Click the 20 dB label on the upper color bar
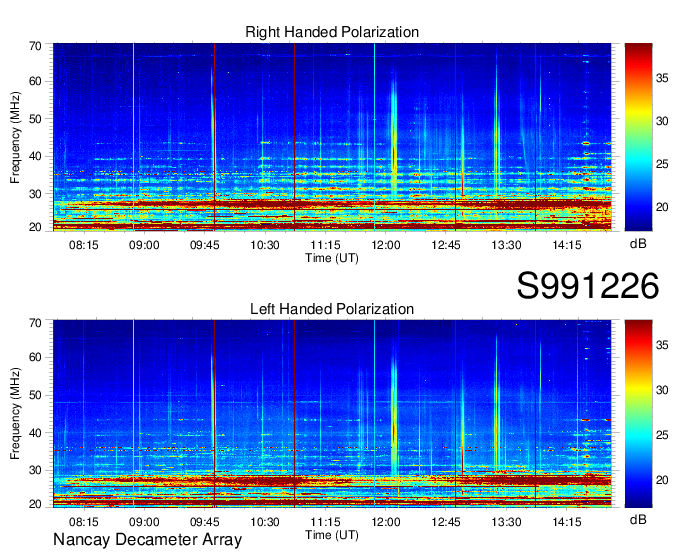This screenshot has width=680, height=552. point(662,207)
